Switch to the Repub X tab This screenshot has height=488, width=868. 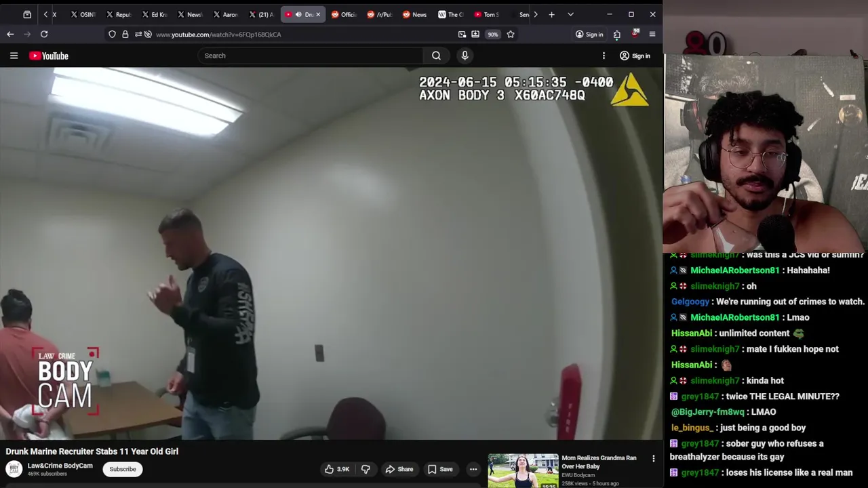[118, 14]
